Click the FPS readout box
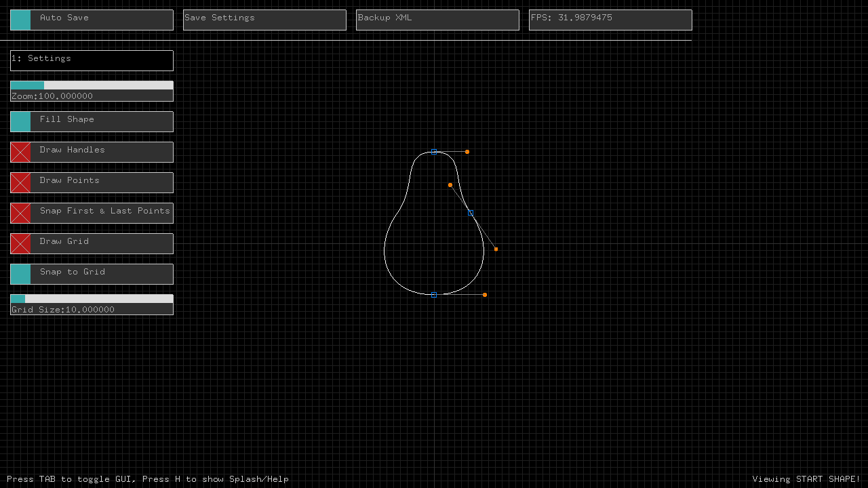868x488 pixels. (610, 20)
